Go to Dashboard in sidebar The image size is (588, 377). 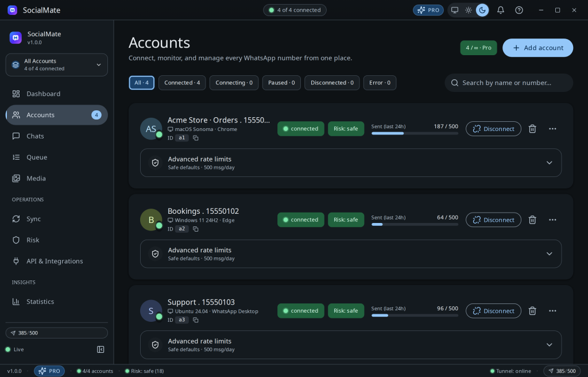[57, 94]
